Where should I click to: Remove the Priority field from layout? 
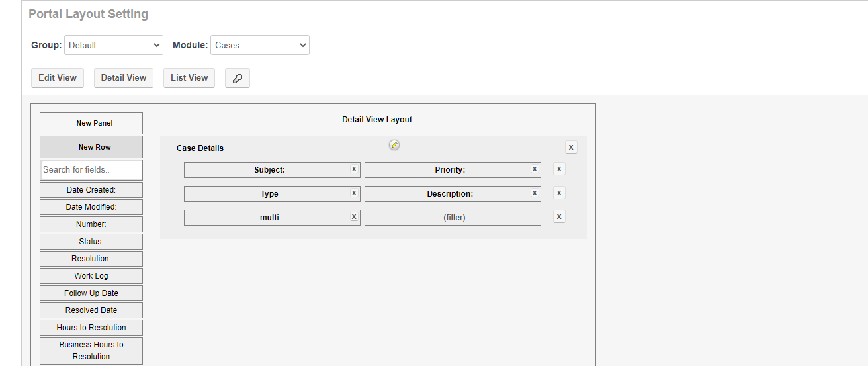(535, 169)
